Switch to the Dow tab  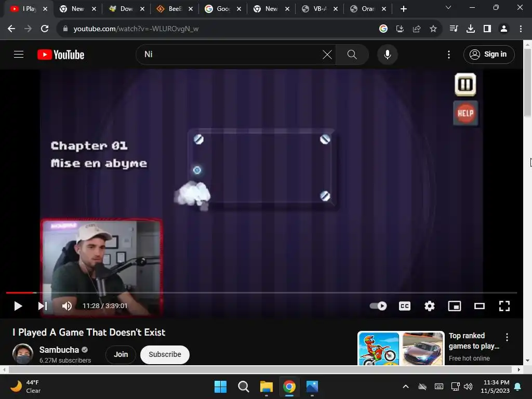click(x=127, y=9)
